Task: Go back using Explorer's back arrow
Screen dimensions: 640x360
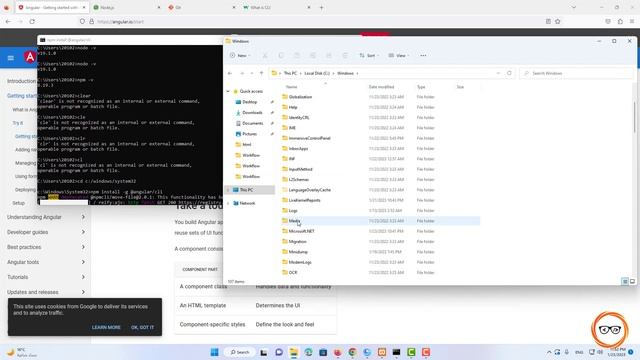Action: coord(230,73)
